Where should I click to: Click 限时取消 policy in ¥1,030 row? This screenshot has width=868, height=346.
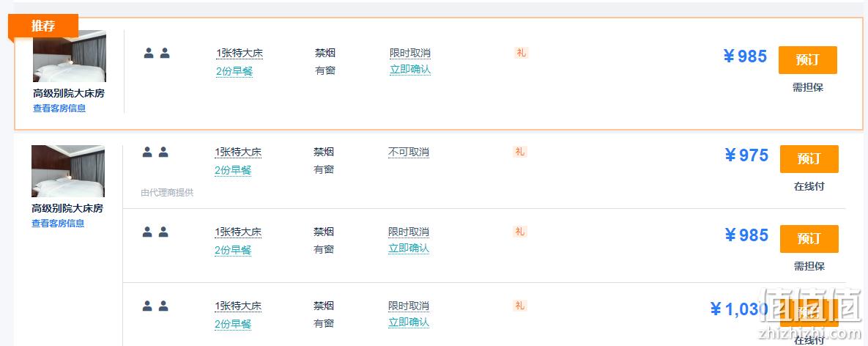409,306
